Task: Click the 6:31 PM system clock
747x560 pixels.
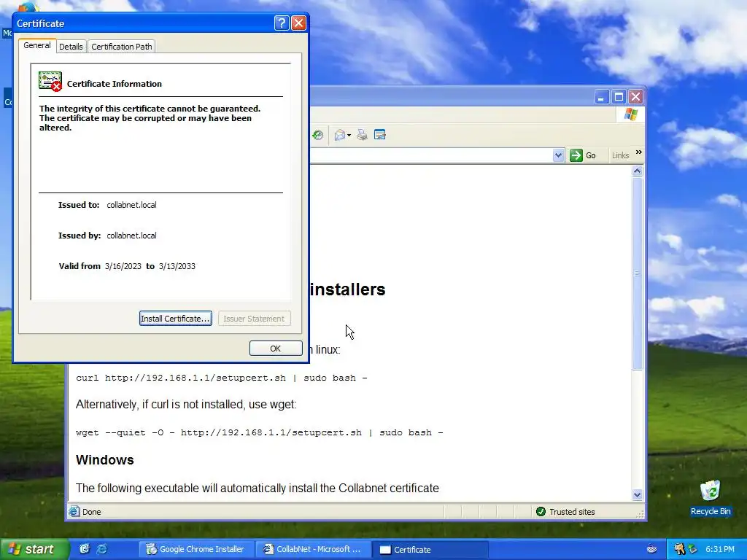Action: click(x=720, y=549)
